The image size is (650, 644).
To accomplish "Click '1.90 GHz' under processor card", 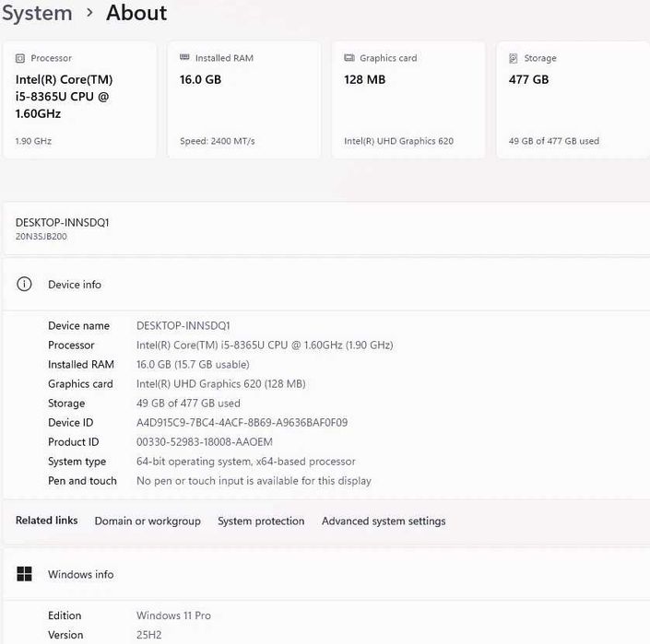I will [x=33, y=141].
